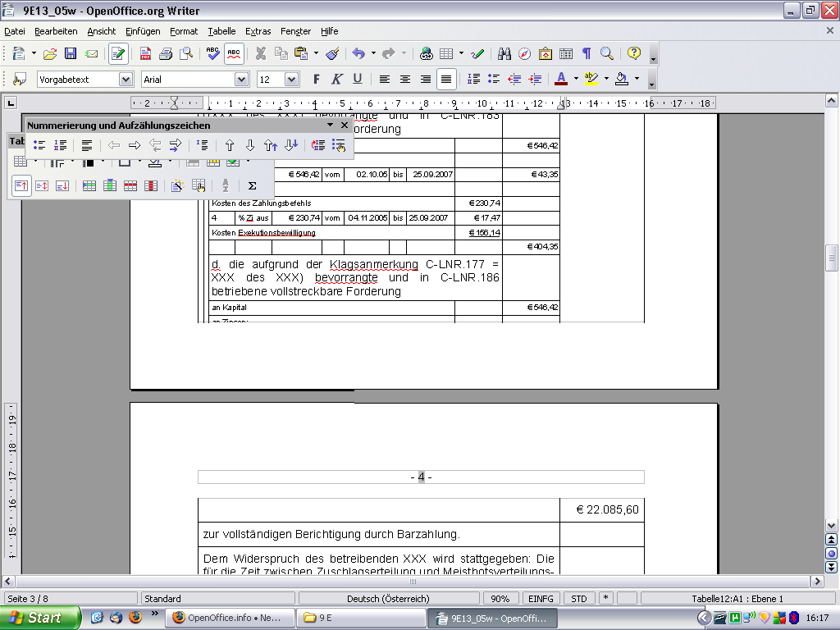Move numbered item up arrow
Viewport: 840px width, 630px height.
coord(230,145)
